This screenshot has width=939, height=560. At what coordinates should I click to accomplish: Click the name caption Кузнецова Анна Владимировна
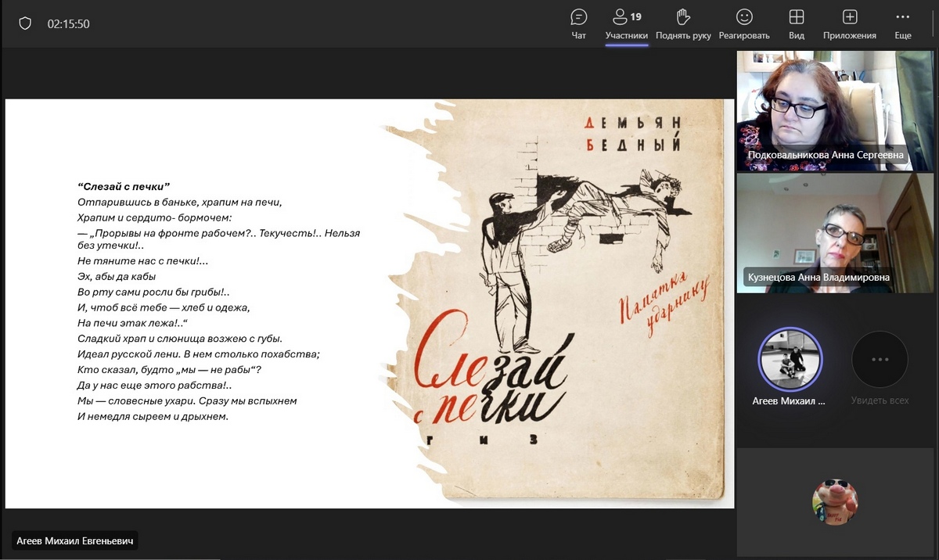[818, 278]
